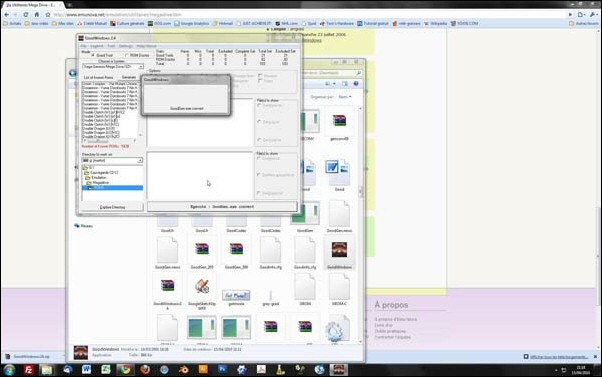Expand the Megadrive folder in directory tree
The height and width of the screenshot is (377, 602).
[97, 183]
